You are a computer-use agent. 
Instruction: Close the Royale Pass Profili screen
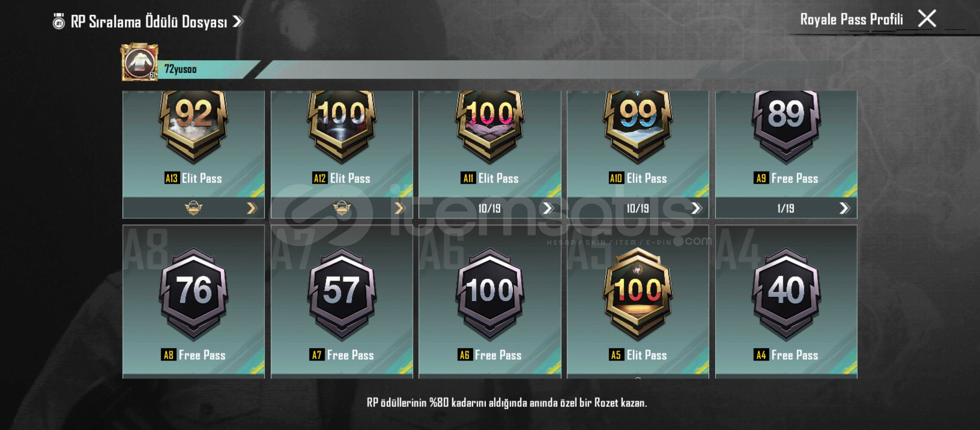click(927, 19)
